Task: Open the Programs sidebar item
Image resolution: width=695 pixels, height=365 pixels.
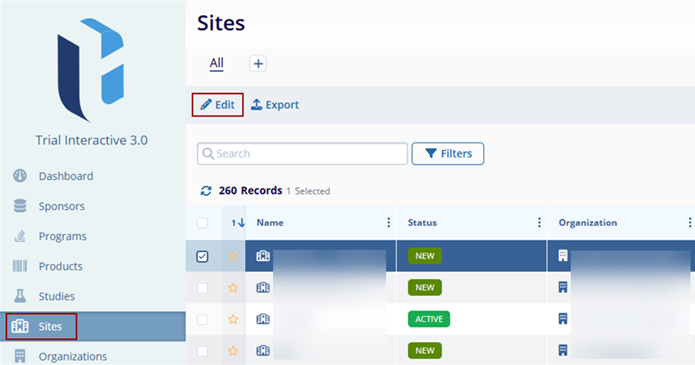Action: tap(62, 236)
